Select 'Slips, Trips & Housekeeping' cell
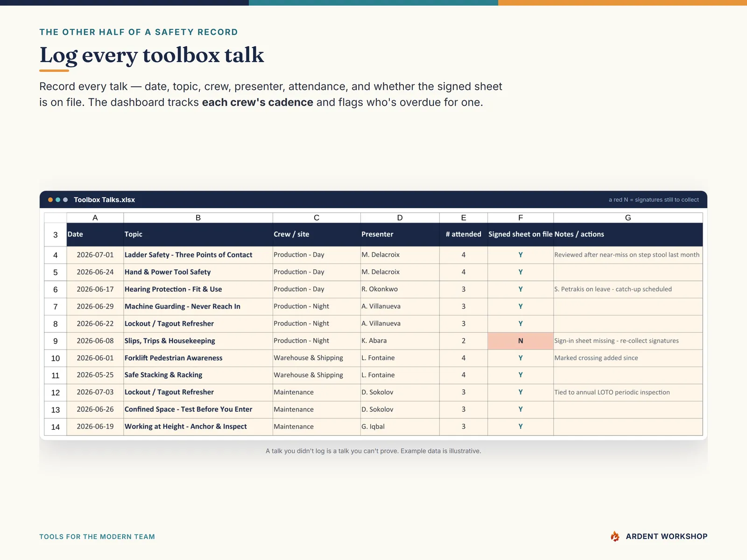The height and width of the screenshot is (560, 747). point(198,341)
